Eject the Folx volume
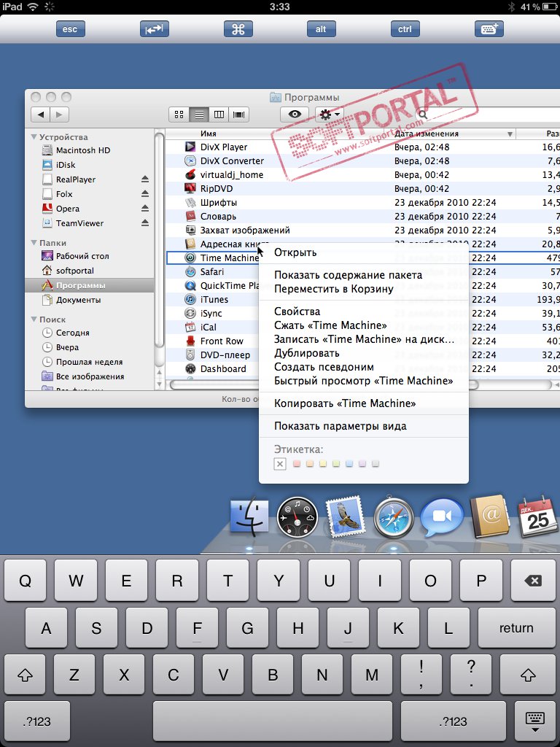Screen dimensions: 560x747 [x=145, y=194]
